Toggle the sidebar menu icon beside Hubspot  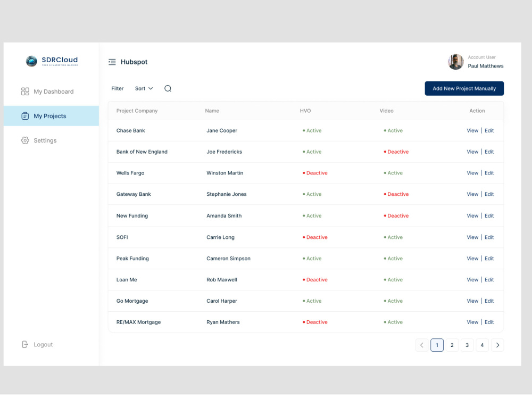(x=112, y=62)
